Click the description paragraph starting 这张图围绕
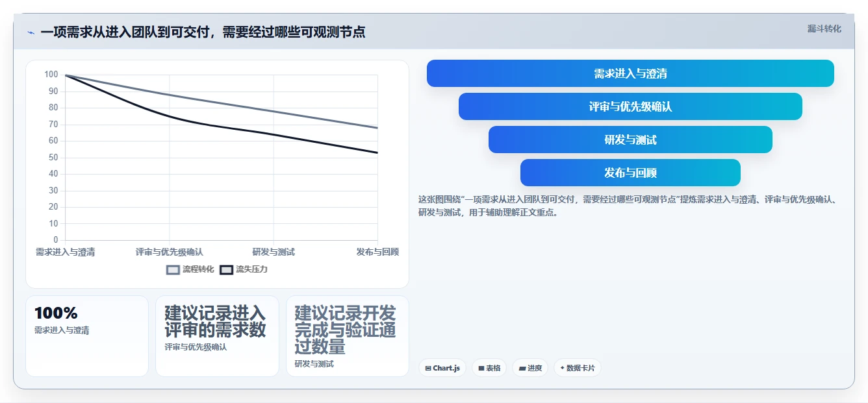The image size is (868, 403). tap(628, 206)
